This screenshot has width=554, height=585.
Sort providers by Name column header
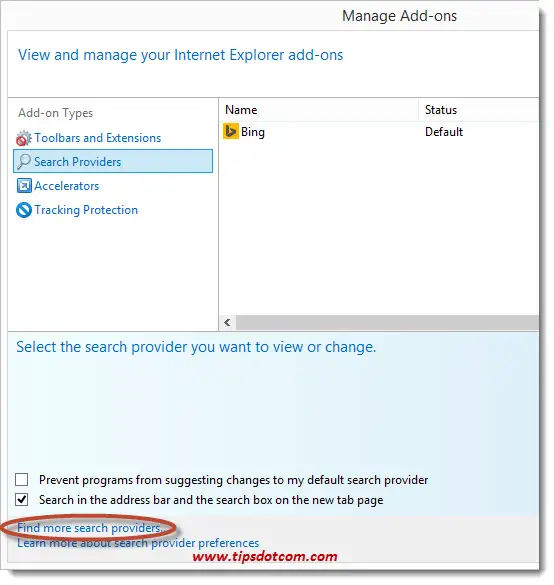coord(318,110)
